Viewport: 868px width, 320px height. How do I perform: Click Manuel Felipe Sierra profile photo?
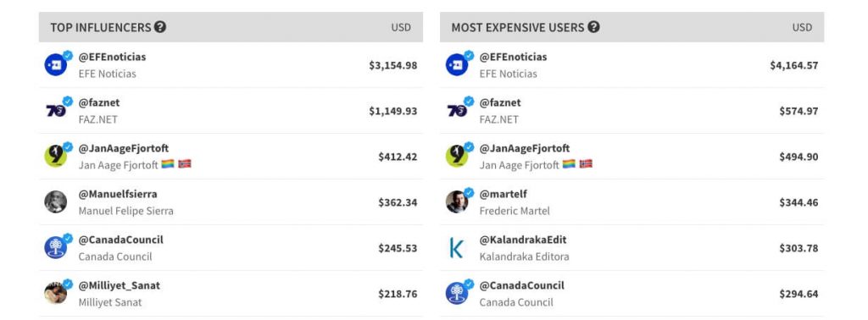56,201
